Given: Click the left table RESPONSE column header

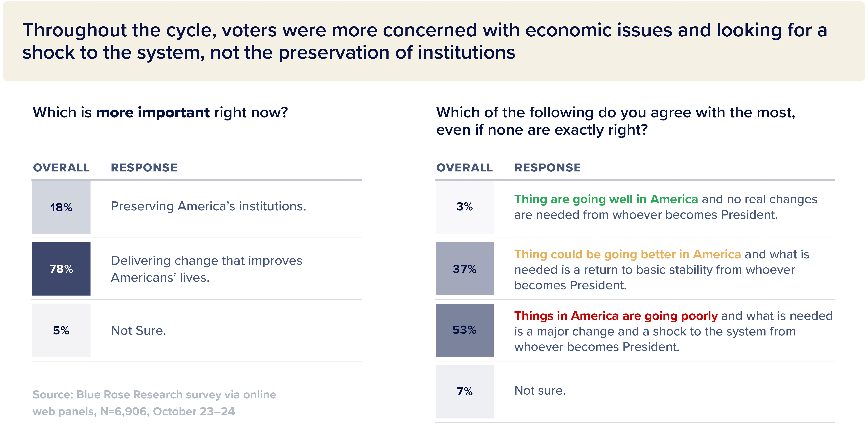Looking at the screenshot, I should click(144, 168).
